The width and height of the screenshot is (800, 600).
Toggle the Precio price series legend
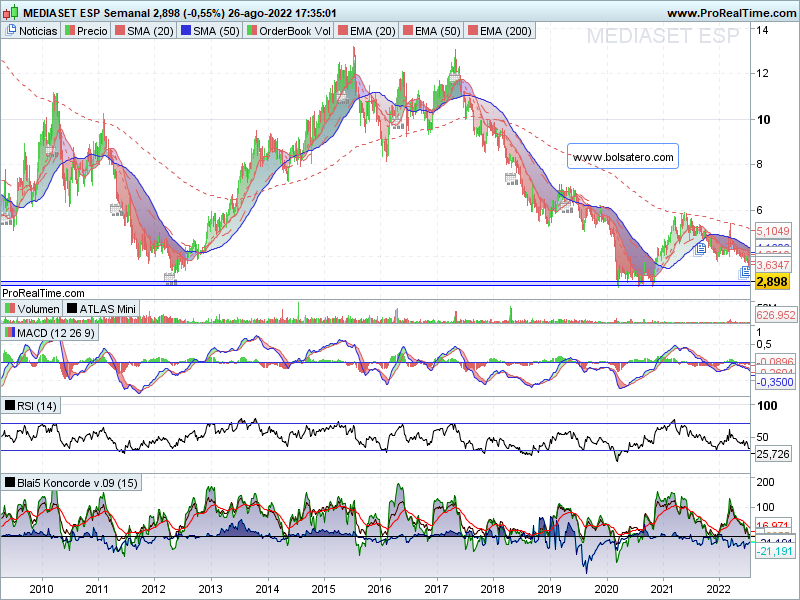(86, 31)
